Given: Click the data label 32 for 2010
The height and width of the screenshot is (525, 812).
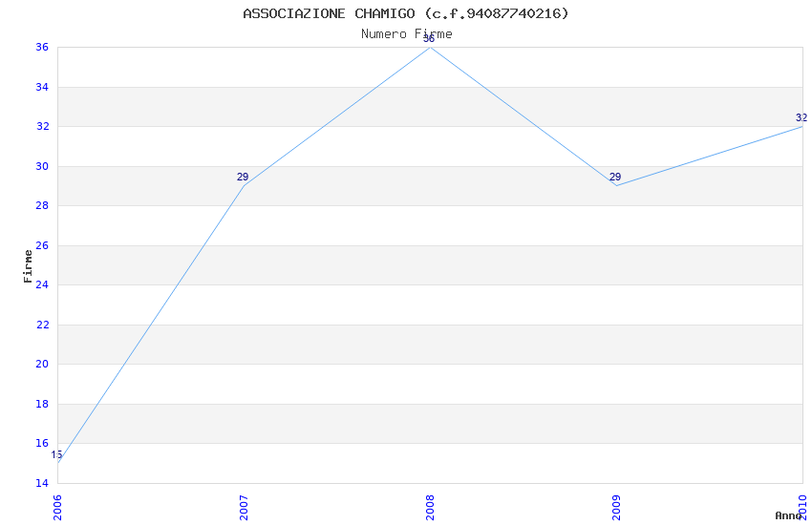Looking at the screenshot, I should (x=801, y=118).
